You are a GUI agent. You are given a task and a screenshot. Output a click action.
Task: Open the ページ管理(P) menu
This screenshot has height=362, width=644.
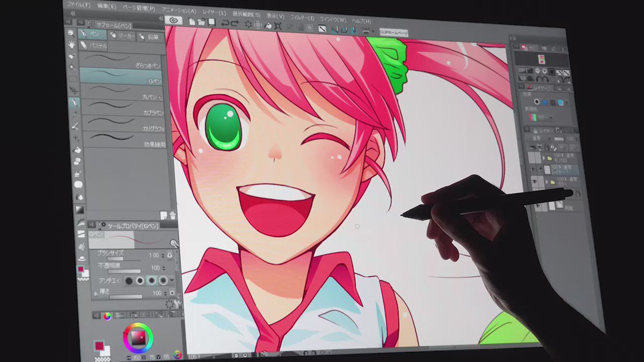pyautogui.click(x=138, y=8)
